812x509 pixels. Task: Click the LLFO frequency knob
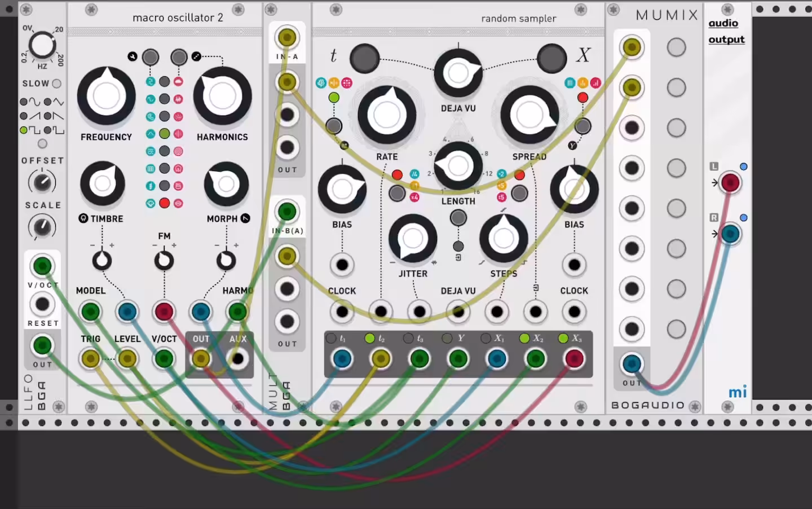pos(42,45)
